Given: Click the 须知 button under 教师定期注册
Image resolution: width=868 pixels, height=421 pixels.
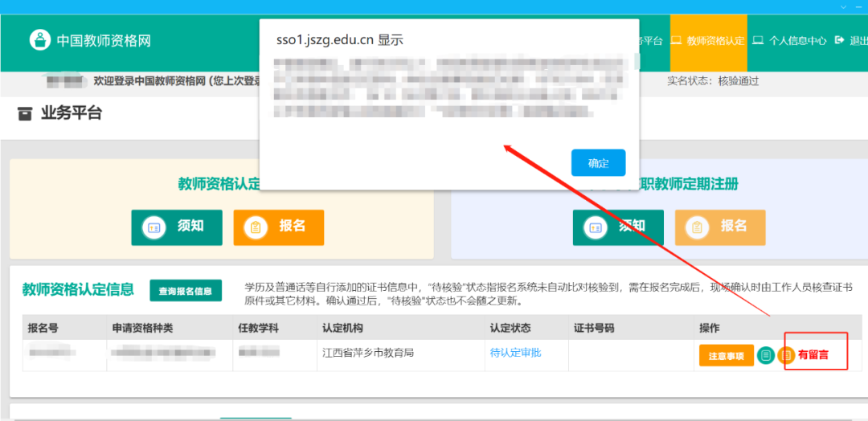Looking at the screenshot, I should 618,227.
